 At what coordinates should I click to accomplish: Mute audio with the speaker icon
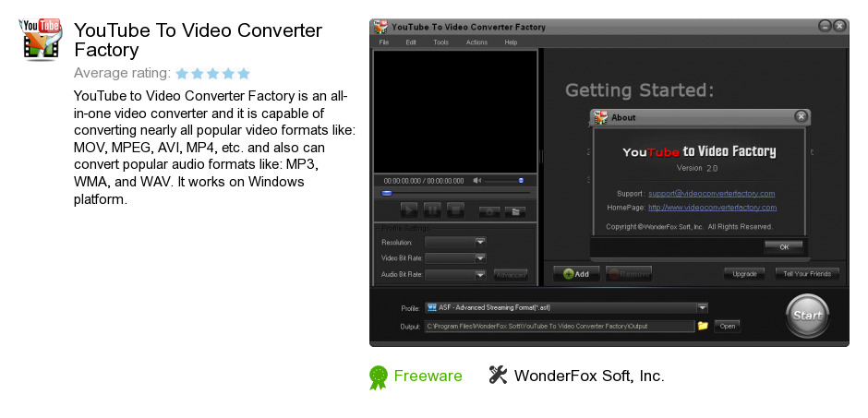[476, 181]
